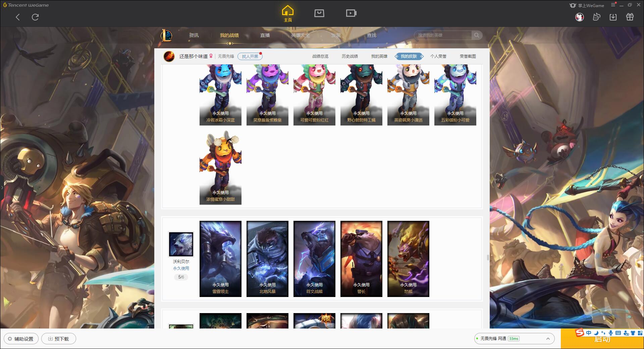The image size is (644, 349).
Task: Click the 沃利贝尔 champion portrait
Action: [x=181, y=244]
